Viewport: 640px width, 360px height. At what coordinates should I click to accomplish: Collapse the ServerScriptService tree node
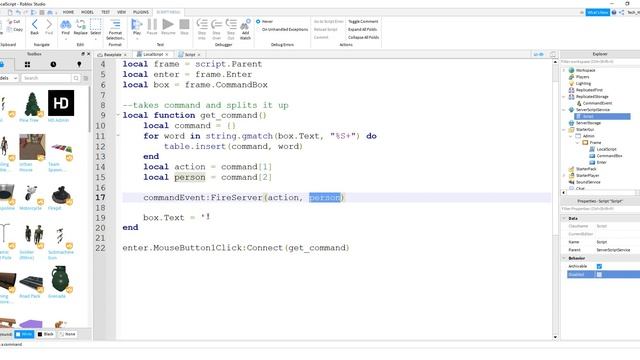coord(564,110)
